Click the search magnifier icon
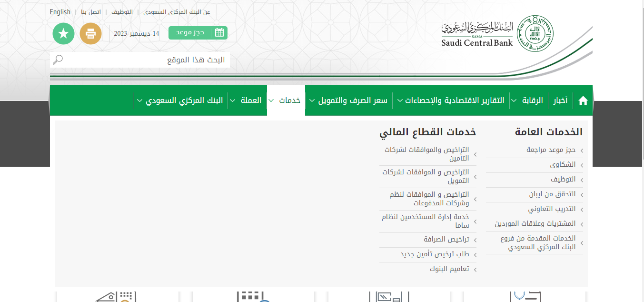 point(58,60)
